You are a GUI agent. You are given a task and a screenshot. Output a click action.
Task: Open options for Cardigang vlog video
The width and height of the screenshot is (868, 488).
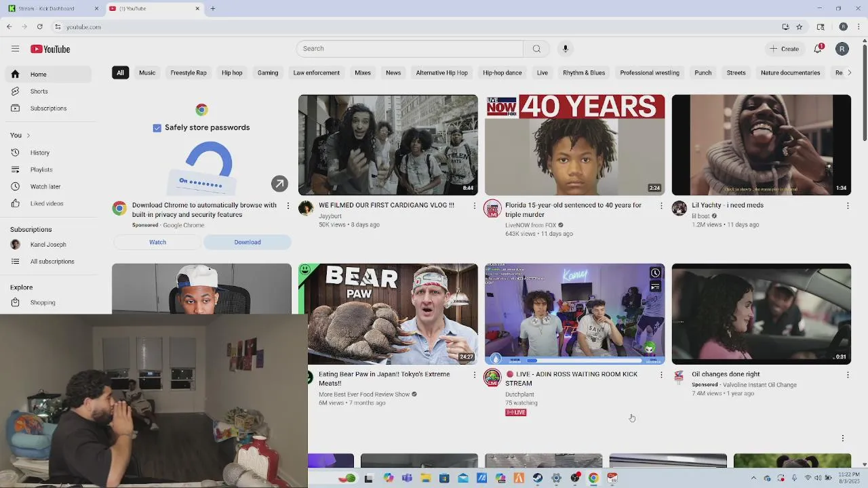pyautogui.click(x=475, y=205)
